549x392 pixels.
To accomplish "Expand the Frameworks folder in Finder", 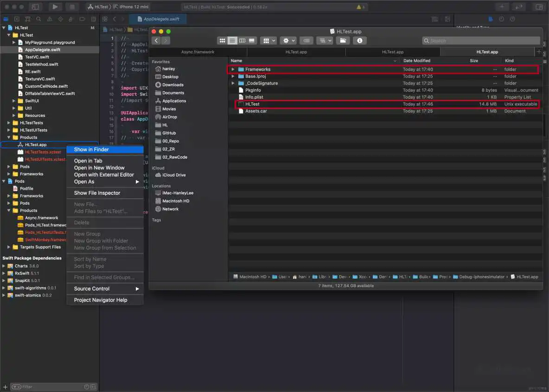I will [233, 70].
